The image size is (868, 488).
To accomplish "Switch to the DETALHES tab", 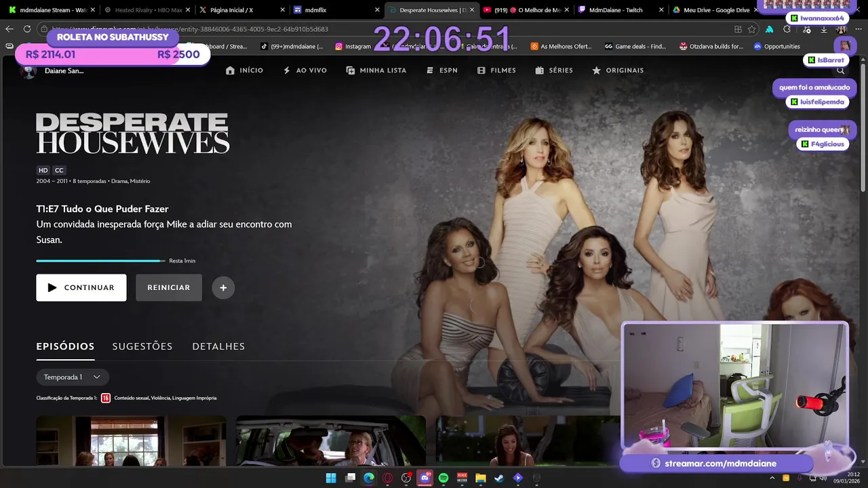I will click(218, 346).
